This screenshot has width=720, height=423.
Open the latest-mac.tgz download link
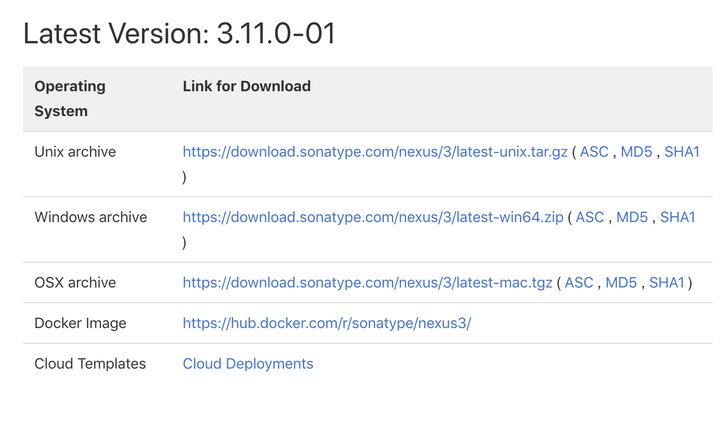click(x=367, y=283)
